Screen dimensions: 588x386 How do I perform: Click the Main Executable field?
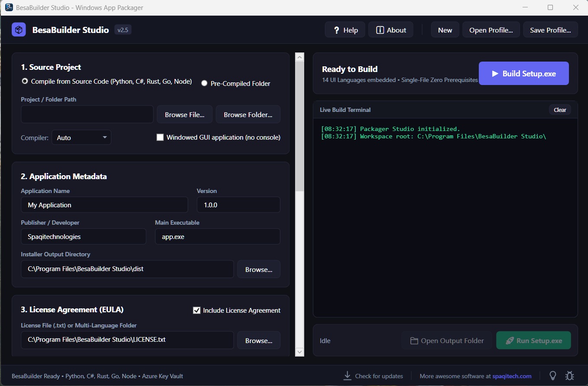pyautogui.click(x=218, y=236)
